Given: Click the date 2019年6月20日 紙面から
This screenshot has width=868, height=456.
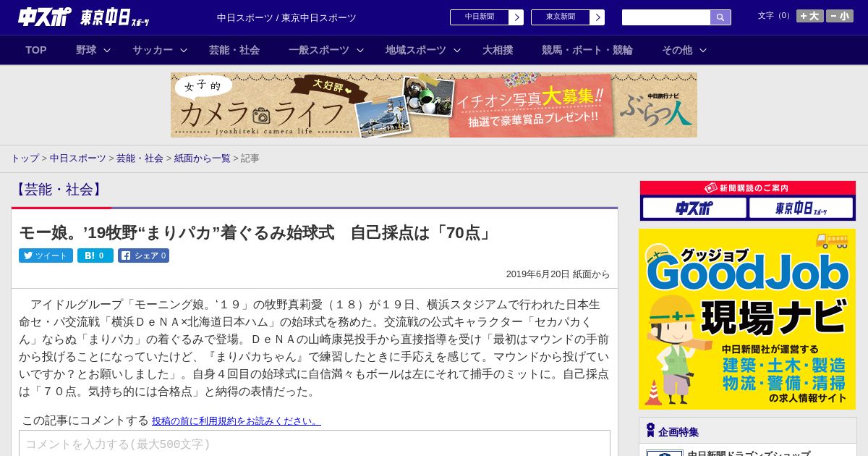Looking at the screenshot, I should click(558, 274).
